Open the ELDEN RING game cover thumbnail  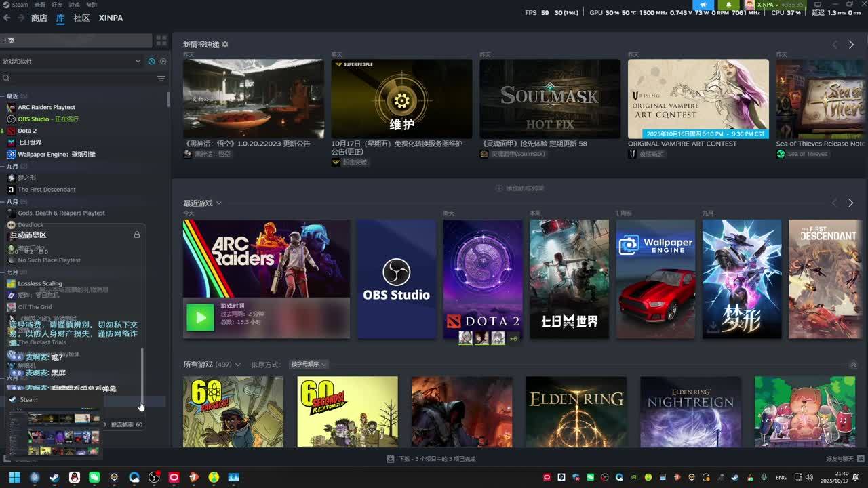[576, 411]
